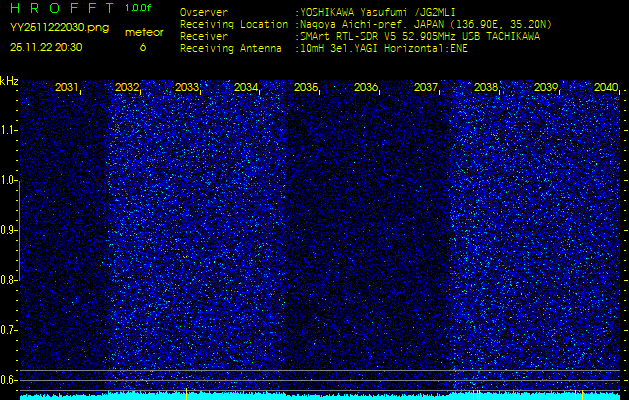
Task: Select observer name YOSHIKAWA Yasufumi /JG2MLI
Action: pos(377,12)
